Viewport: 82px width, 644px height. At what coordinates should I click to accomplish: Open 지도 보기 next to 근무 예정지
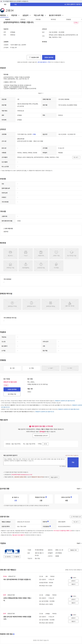[76, 157]
